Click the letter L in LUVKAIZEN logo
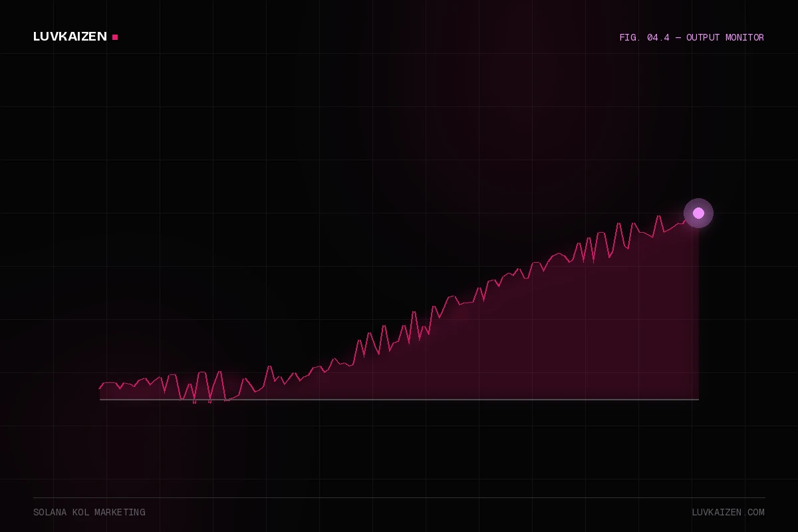 coord(37,37)
